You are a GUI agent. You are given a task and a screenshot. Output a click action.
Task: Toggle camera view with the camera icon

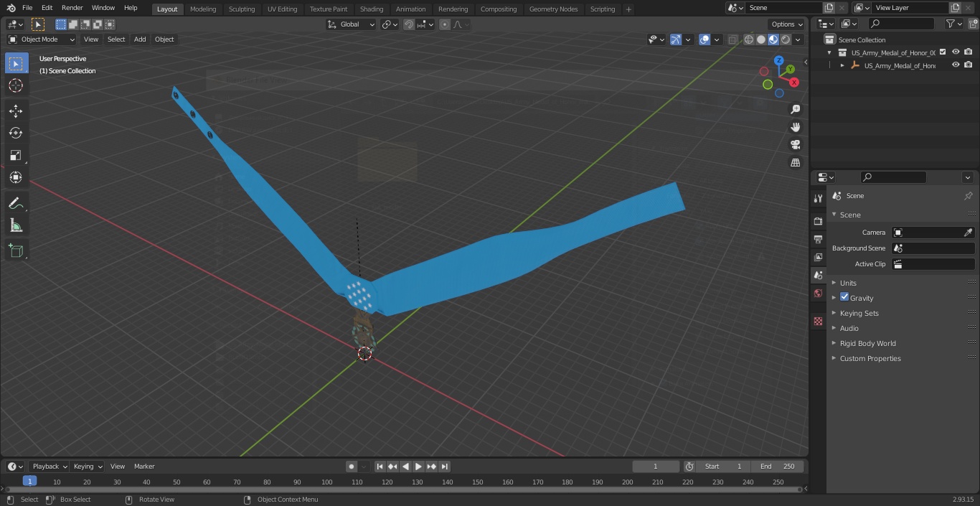point(795,145)
